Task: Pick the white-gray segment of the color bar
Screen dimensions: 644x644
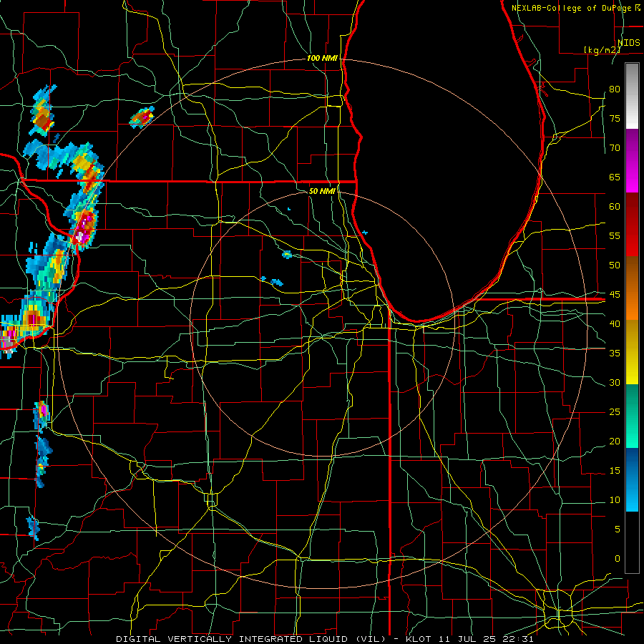Action: tap(632, 96)
